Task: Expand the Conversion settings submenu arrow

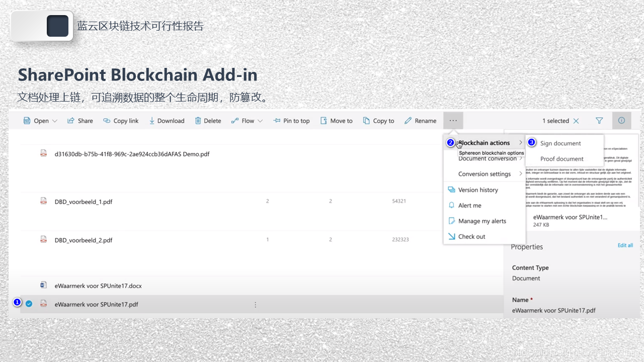Action: tap(521, 174)
